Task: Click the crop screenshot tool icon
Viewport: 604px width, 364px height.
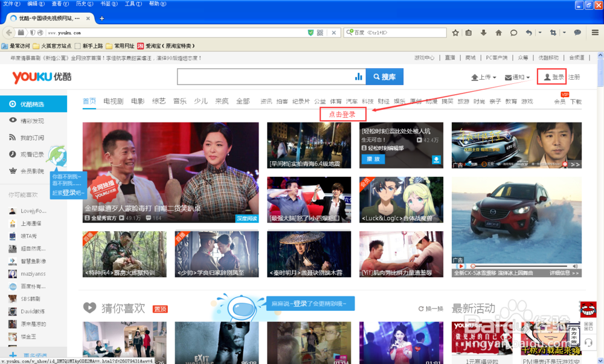Action: point(553,33)
